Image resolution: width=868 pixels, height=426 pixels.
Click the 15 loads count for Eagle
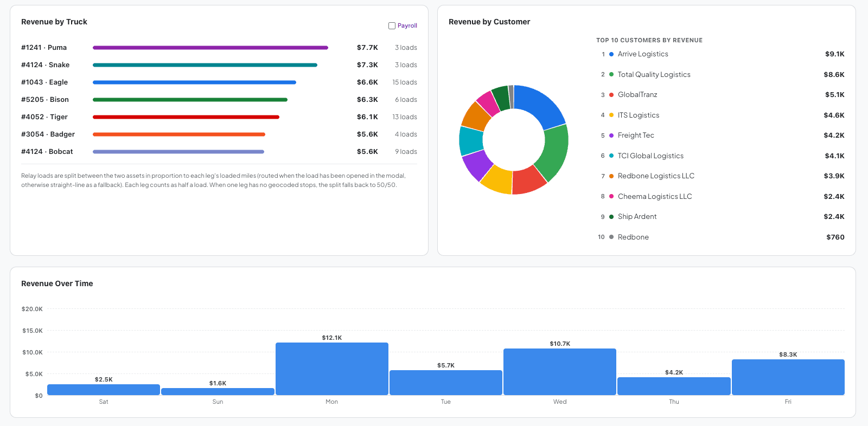(x=405, y=82)
